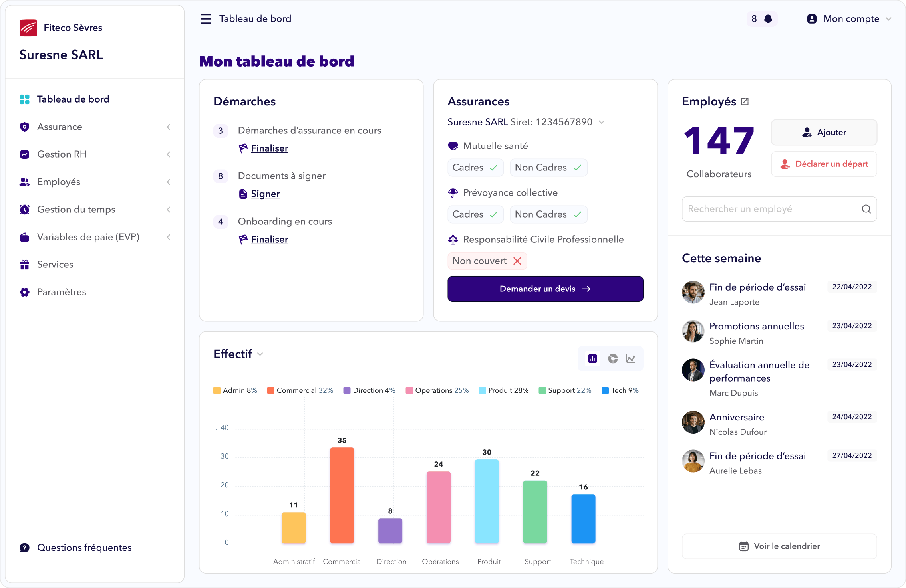The width and height of the screenshot is (906, 588).
Task: Click the hamburger menu icon
Action: click(x=206, y=19)
